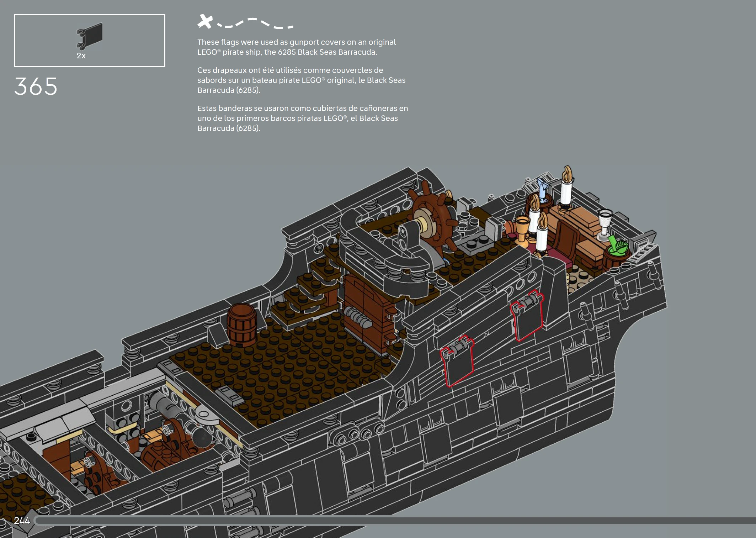756x538 pixels.
Task: Click the brown barrel on deck
Action: pyautogui.click(x=242, y=325)
